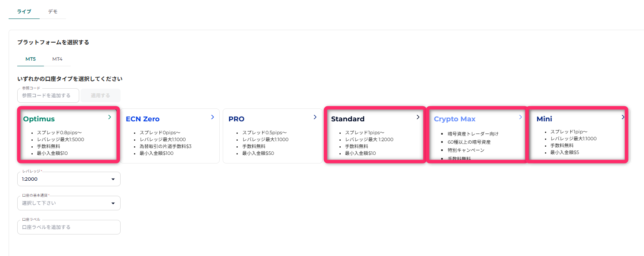
Task: Click the いずれかの口座タイプを選択してください heading
Action: coord(70,79)
